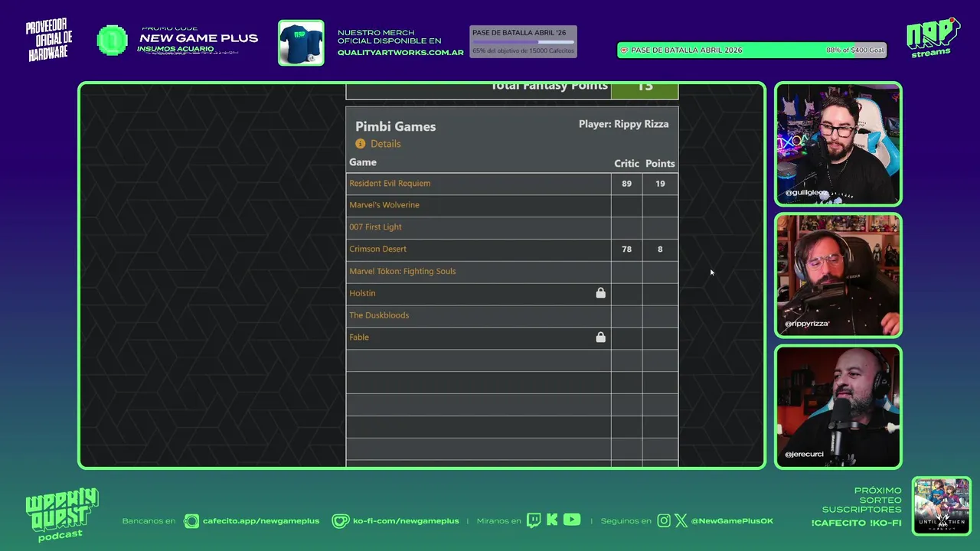
Task: Click the Pimbi Games publisher title
Action: tap(395, 127)
